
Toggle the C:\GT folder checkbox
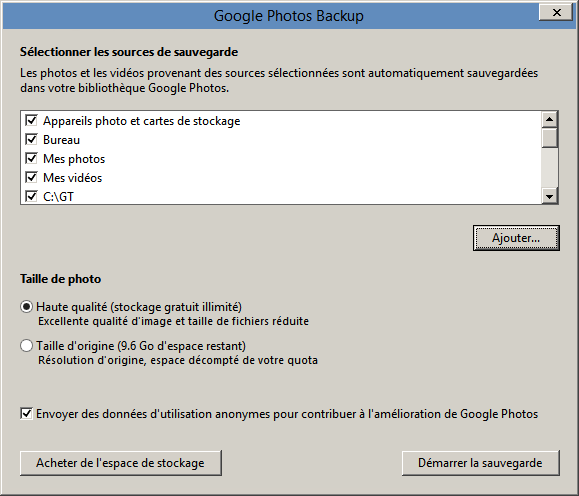[31, 196]
